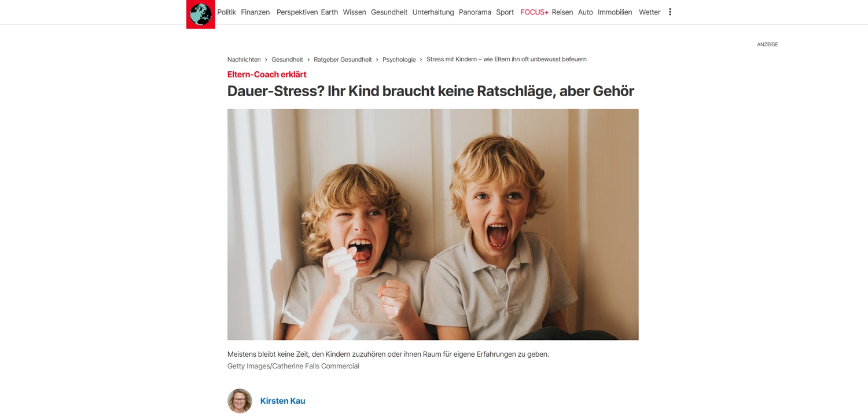Select Sport in the navigation bar
Image resolution: width=868 pixels, height=417 pixels.
pyautogui.click(x=505, y=12)
